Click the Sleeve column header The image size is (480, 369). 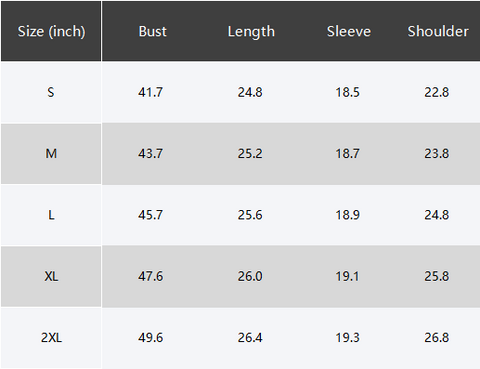click(x=349, y=31)
